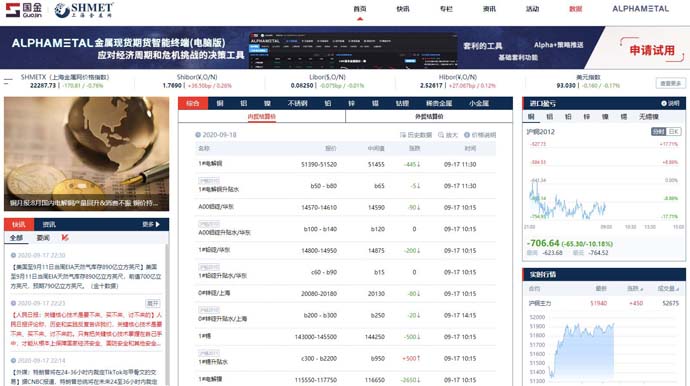Click 沪铜主力 row in real-time table

pyautogui.click(x=604, y=303)
